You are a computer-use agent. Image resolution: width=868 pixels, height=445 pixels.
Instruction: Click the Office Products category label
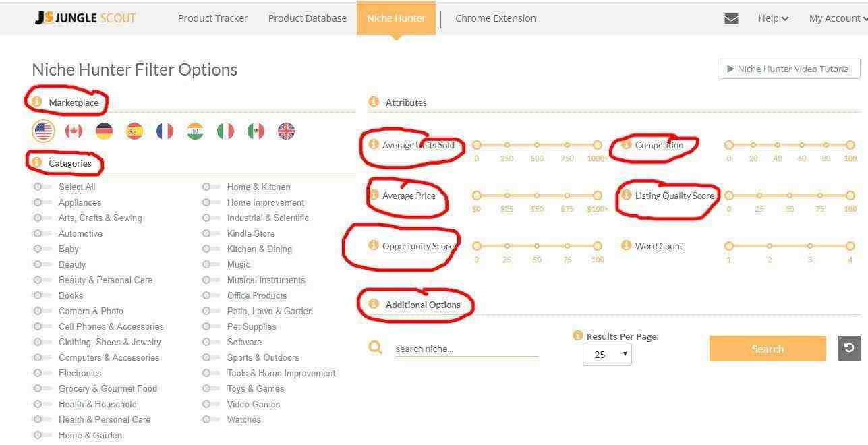coord(257,295)
